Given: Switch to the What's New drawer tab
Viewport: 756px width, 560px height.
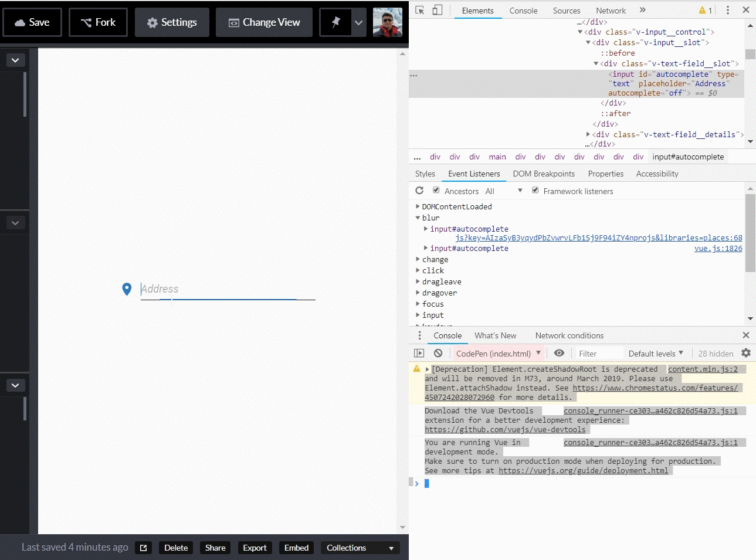Looking at the screenshot, I should pos(495,335).
